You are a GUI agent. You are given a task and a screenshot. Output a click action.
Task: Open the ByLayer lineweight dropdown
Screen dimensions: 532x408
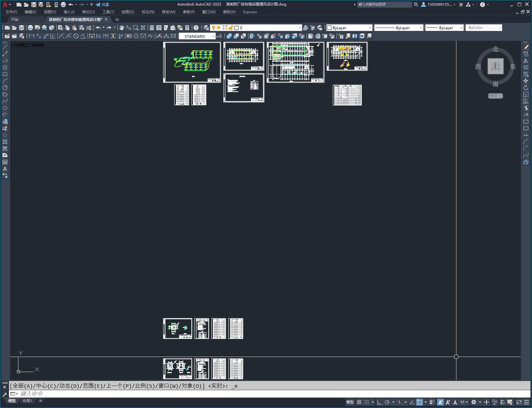[444, 28]
